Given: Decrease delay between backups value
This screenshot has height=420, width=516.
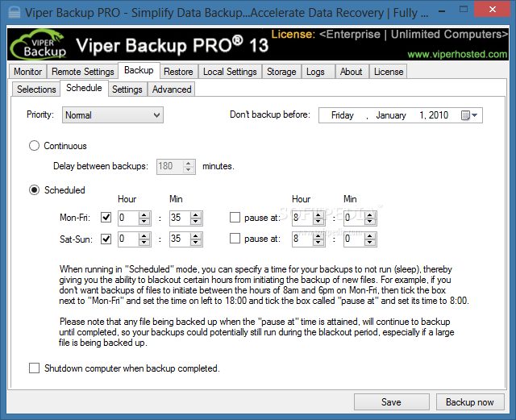Looking at the screenshot, I should (x=188, y=170).
